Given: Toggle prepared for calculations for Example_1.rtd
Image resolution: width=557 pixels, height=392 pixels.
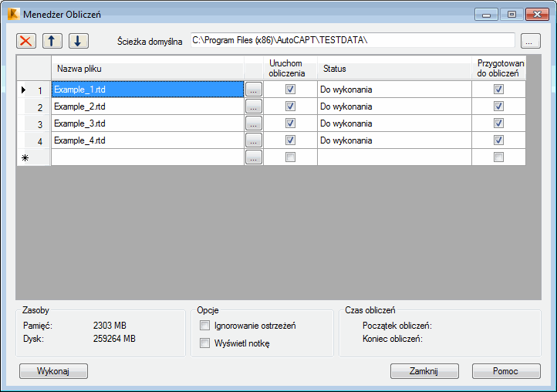Looking at the screenshot, I should (498, 90).
